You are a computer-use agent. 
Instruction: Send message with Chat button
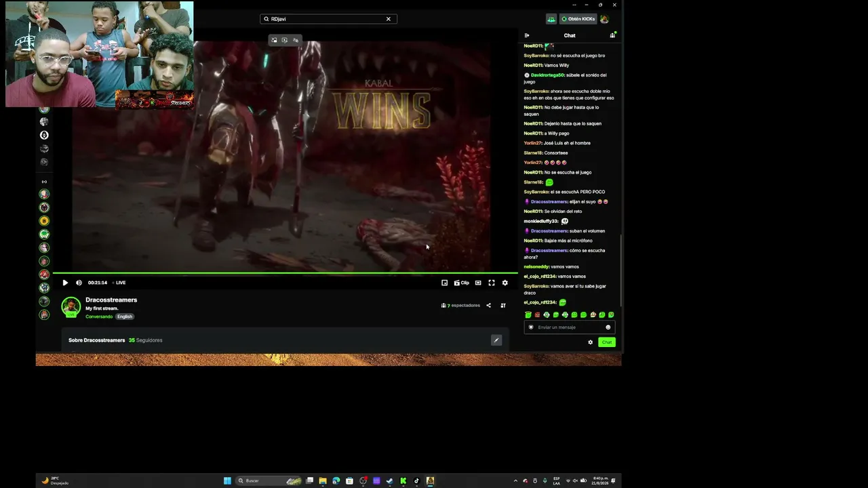(606, 342)
